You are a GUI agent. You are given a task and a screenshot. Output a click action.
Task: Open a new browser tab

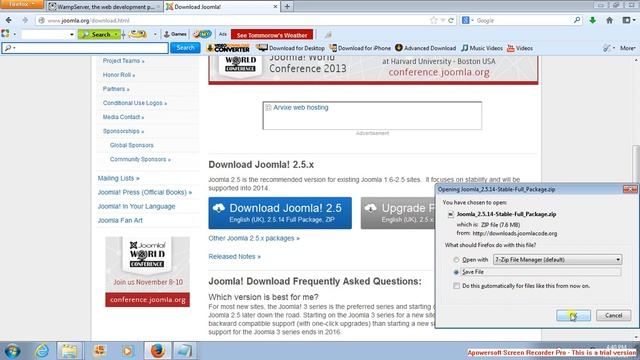click(x=287, y=7)
